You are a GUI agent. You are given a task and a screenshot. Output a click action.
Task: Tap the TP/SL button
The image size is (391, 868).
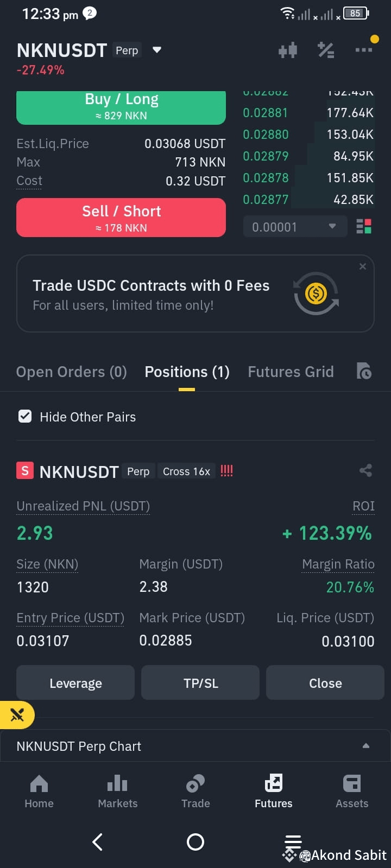[200, 683]
